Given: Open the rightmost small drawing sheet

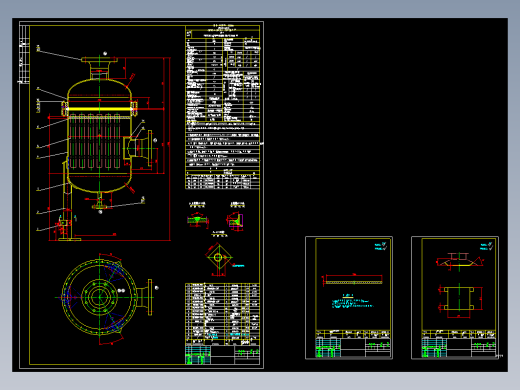Looking at the screenshot, I should 455,298.
